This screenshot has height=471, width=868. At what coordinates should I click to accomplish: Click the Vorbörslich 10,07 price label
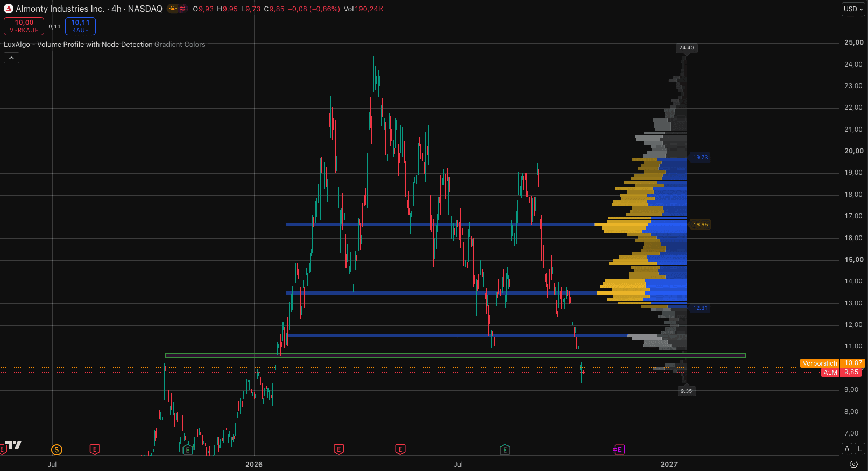click(x=832, y=363)
